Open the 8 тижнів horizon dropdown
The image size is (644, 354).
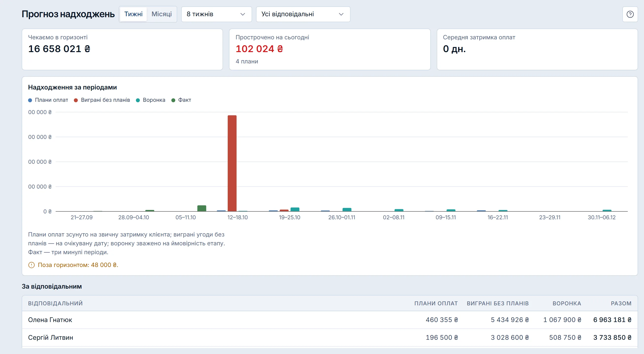(216, 14)
